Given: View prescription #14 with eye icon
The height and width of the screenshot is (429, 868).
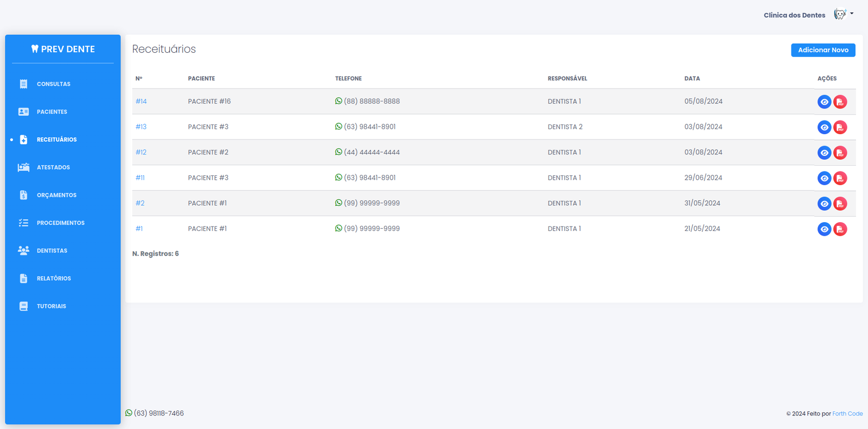Looking at the screenshot, I should [x=824, y=102].
